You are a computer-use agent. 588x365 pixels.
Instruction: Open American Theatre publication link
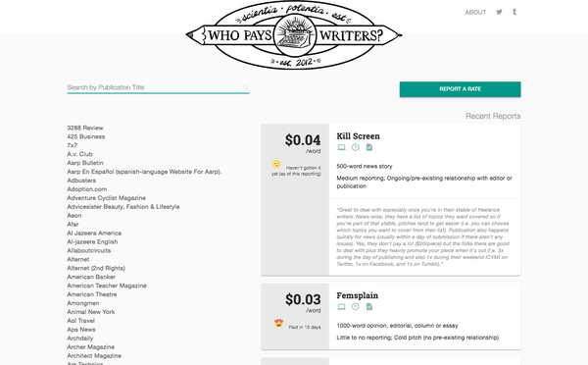[x=92, y=294]
